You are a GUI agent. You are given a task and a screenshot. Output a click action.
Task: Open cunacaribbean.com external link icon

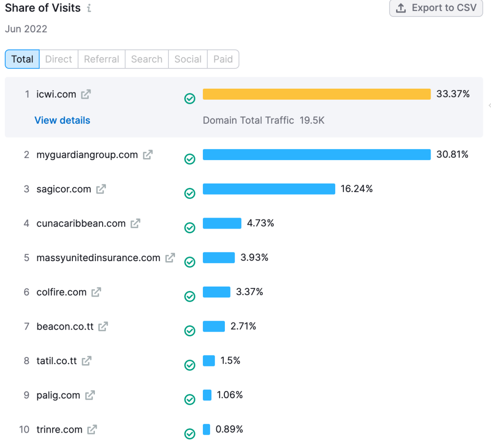[x=135, y=223]
